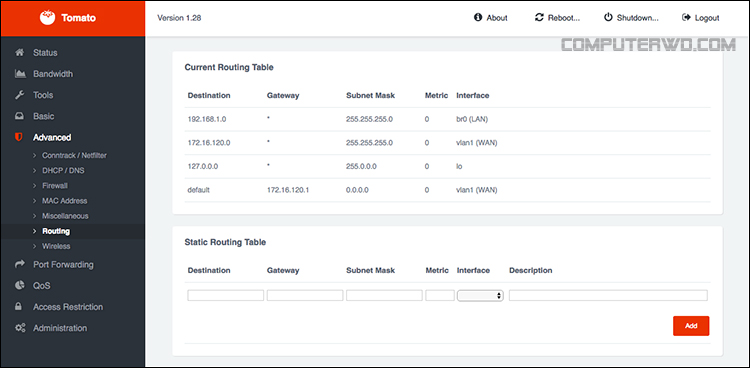Viewport: 750px width, 368px height.
Task: Click the red Add button
Action: pyautogui.click(x=691, y=326)
